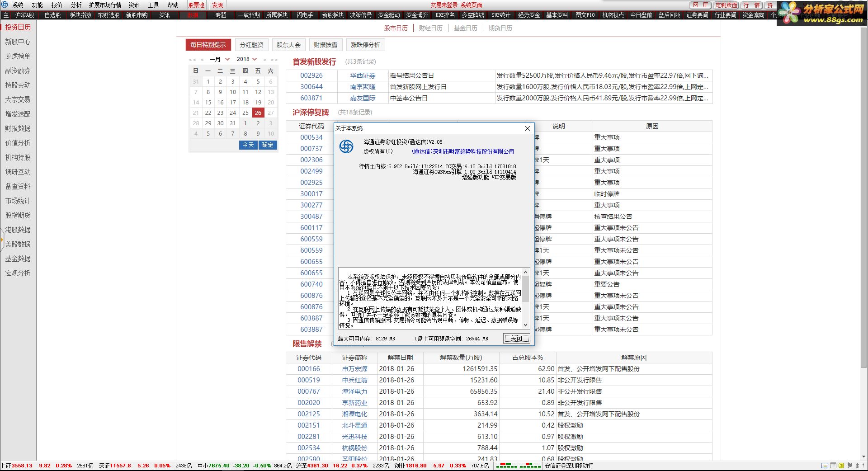Open stock code 000166 in 限售解禁 table
The width and height of the screenshot is (868, 471).
[x=309, y=369]
